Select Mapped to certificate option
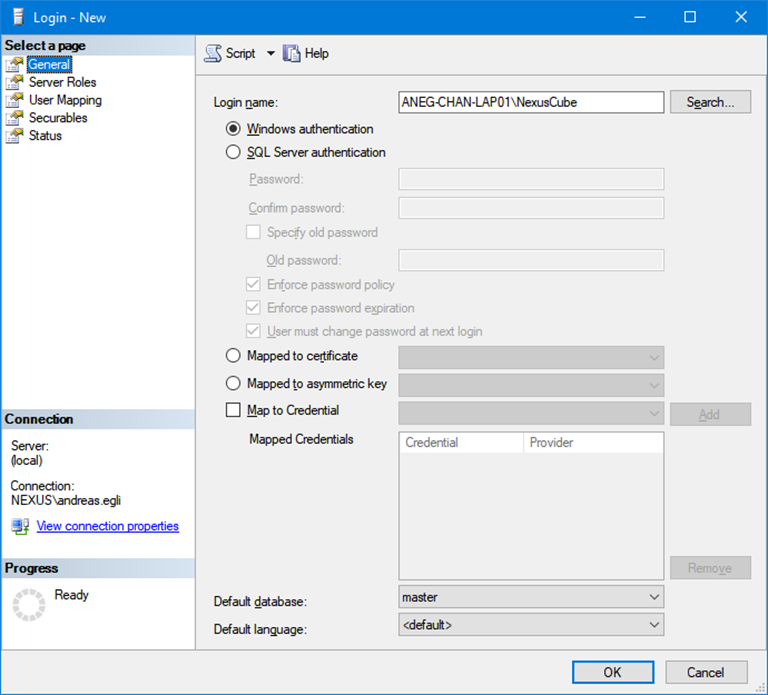Viewport: 768px width, 695px height. tap(233, 356)
